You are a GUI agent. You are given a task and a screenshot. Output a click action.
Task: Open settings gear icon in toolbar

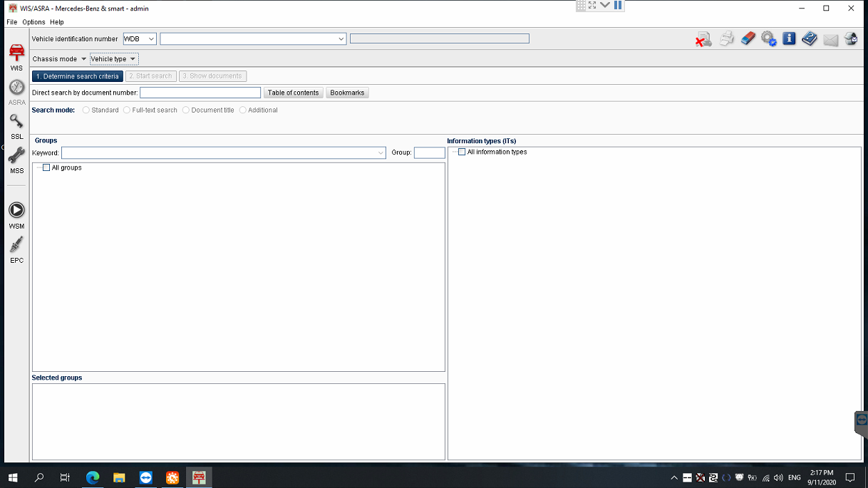pos(768,38)
